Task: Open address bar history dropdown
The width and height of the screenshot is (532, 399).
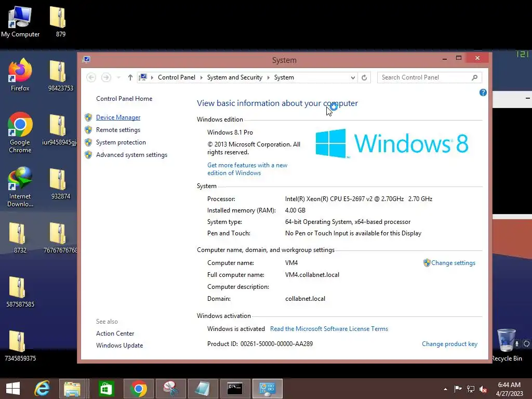Action: [353, 77]
